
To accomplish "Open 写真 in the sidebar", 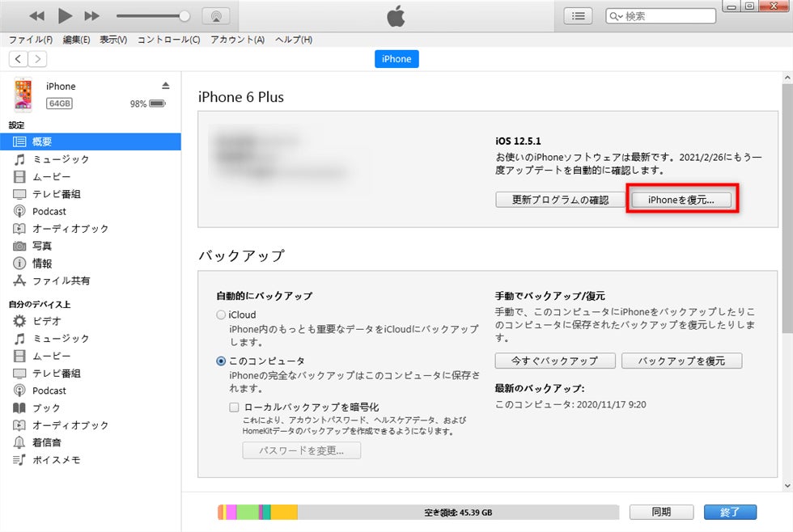I will (91, 246).
